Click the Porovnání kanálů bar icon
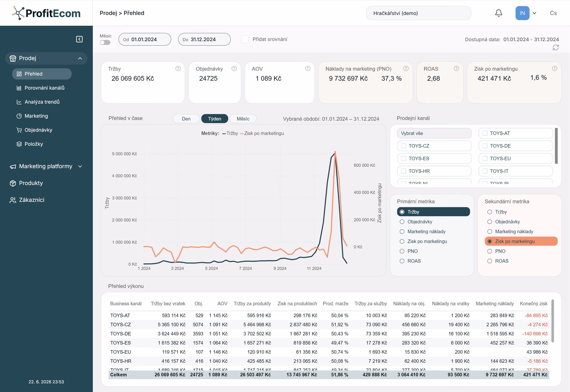This screenshot has height=392, width=570. pos(19,88)
